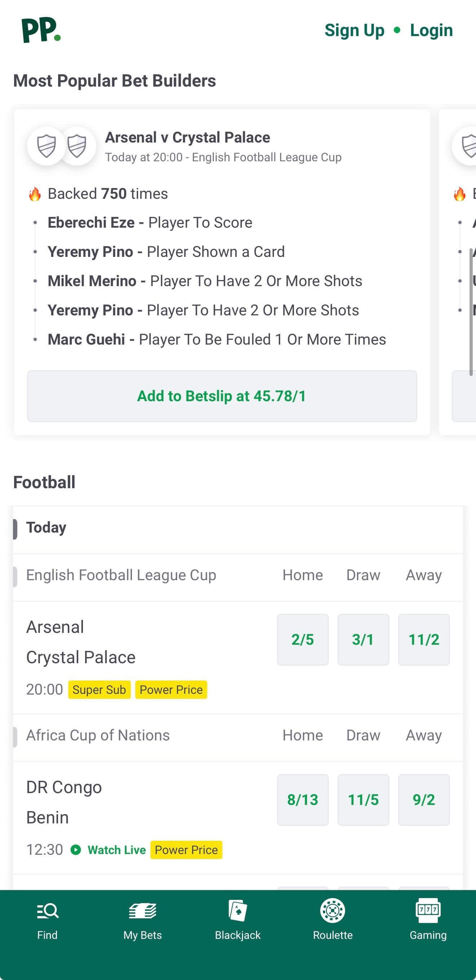This screenshot has height=980, width=476.
Task: Tap the Arsenal team shield badge
Action: (47, 146)
